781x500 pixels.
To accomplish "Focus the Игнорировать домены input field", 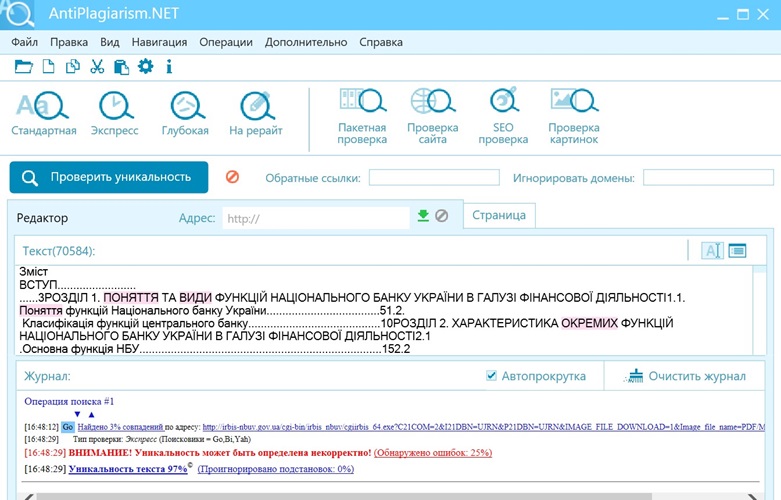I will [x=708, y=177].
